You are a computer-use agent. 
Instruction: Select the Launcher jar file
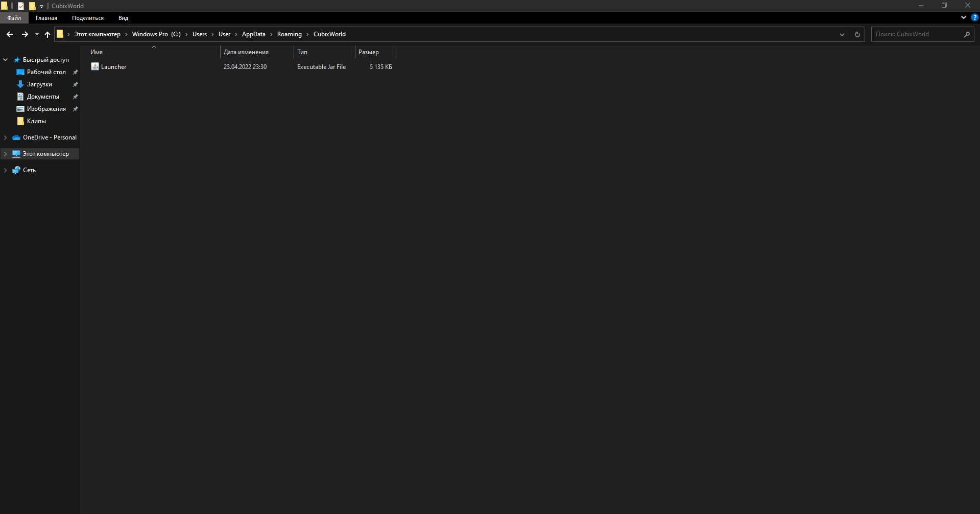(x=113, y=67)
